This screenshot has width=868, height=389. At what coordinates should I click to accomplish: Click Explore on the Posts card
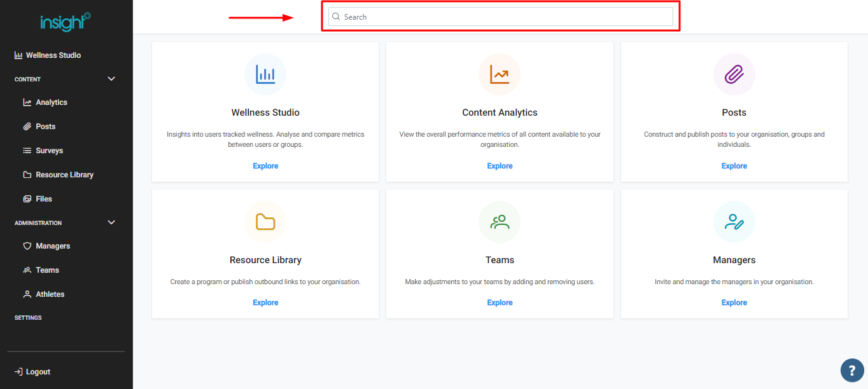(734, 166)
